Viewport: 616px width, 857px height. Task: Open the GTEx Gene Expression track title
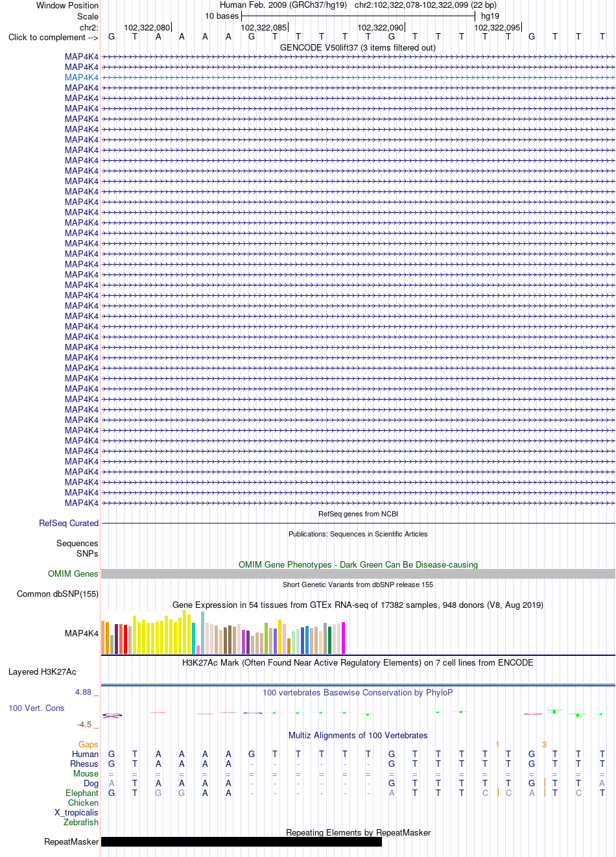[x=358, y=605]
